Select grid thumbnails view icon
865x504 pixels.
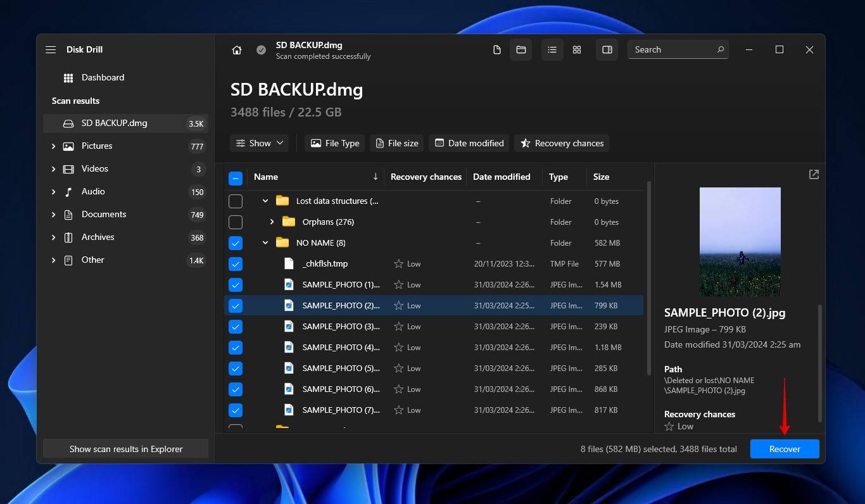(577, 49)
